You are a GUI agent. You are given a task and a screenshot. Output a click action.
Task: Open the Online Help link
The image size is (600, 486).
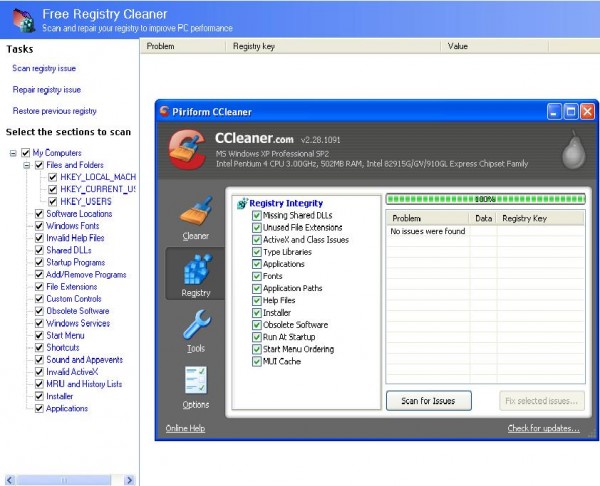click(185, 428)
